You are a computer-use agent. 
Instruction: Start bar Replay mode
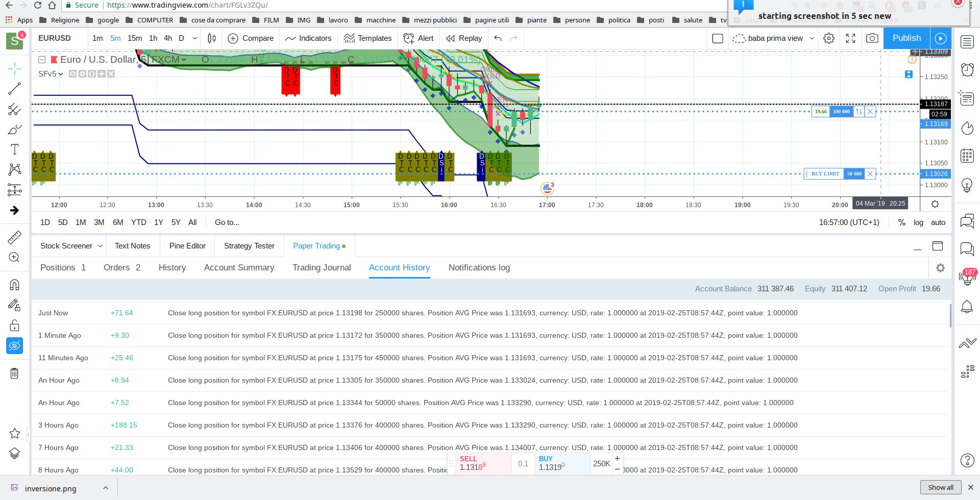pos(463,38)
